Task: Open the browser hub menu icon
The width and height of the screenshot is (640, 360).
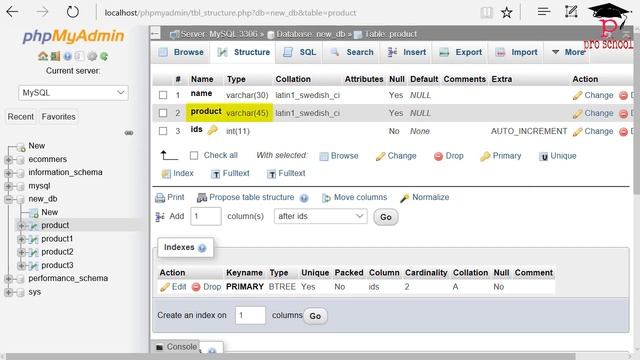Action: 544,12
